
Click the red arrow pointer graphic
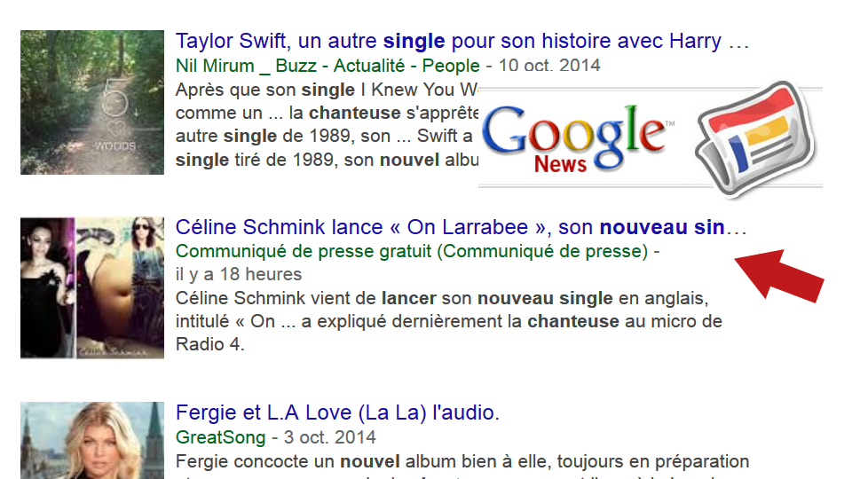[x=779, y=276]
